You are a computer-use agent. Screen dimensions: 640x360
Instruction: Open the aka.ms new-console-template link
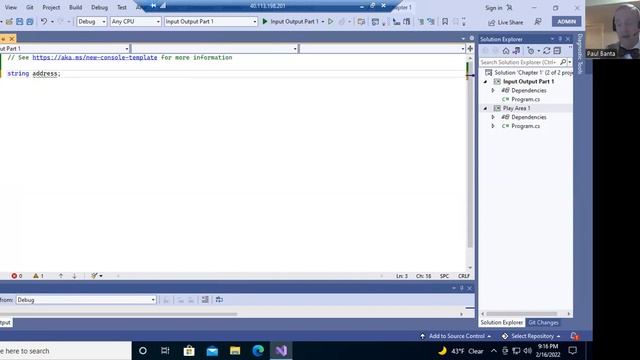coord(95,58)
